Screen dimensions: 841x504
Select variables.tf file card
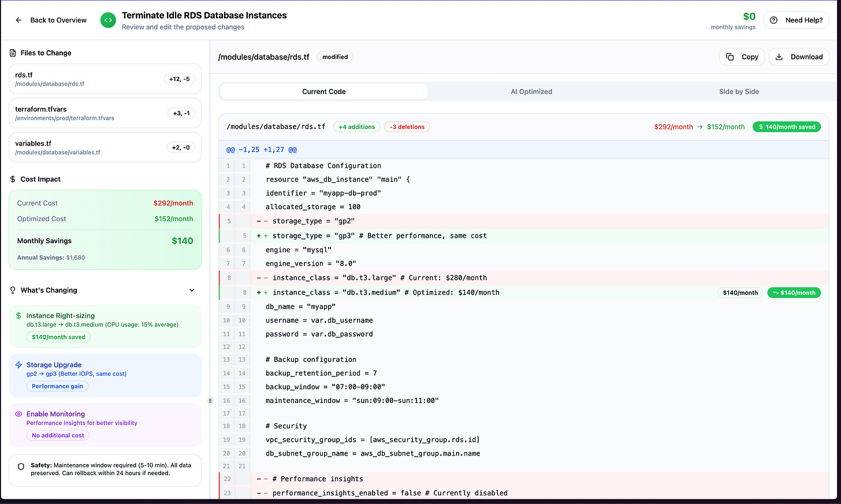point(105,147)
